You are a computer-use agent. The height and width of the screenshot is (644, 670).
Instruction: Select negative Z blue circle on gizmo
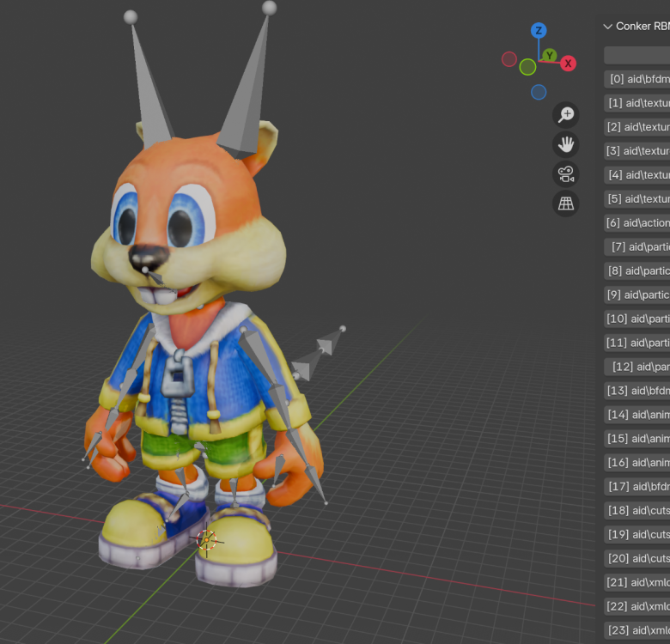539,92
